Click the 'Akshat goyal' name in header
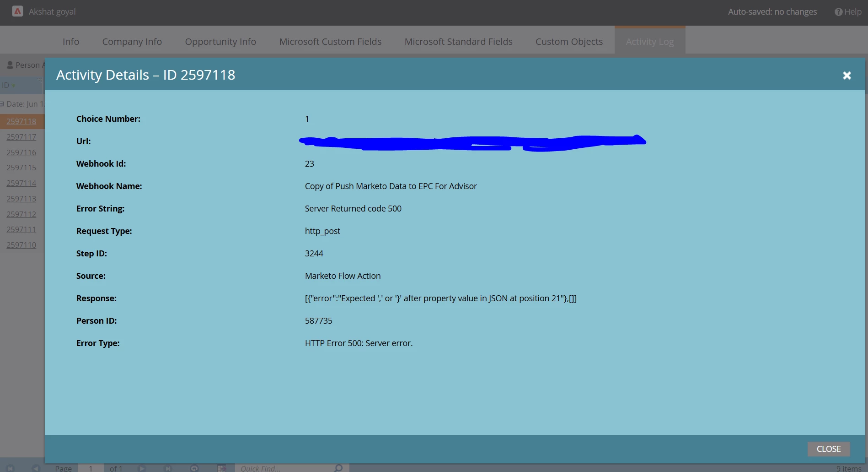The image size is (868, 472). (52, 12)
